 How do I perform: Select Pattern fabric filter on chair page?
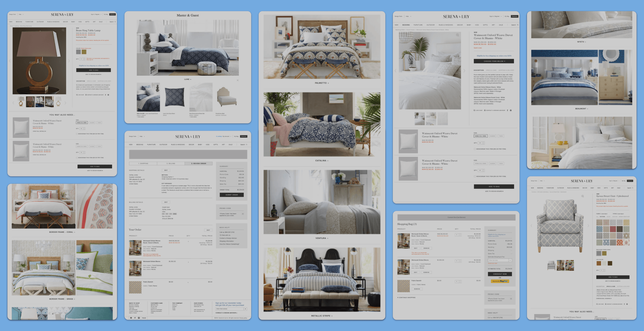pyautogui.click(x=602, y=217)
